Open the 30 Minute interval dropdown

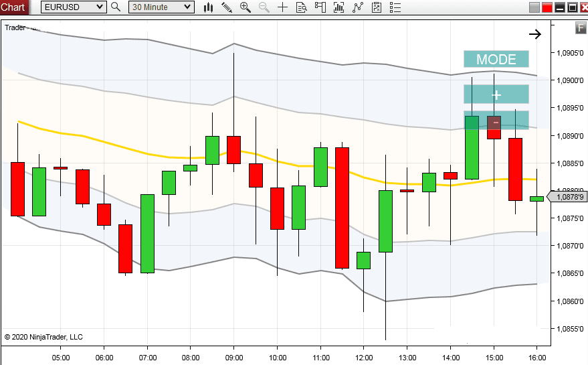point(161,7)
